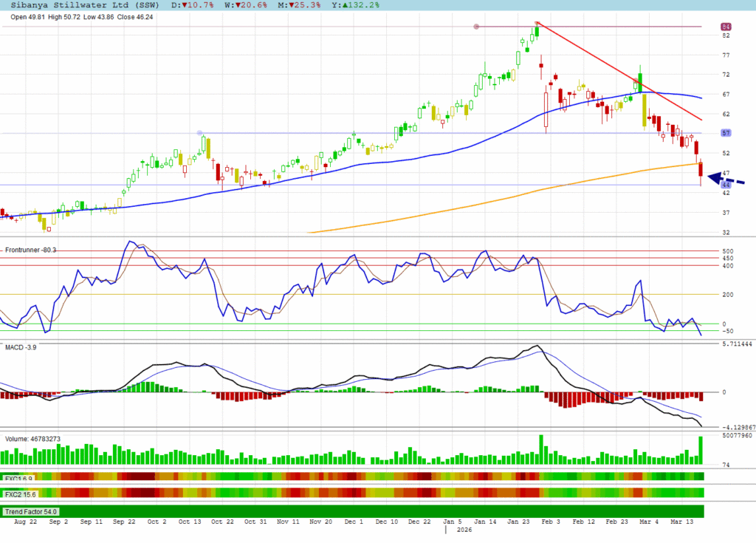Select the MACD -3.9 indicator label
The height and width of the screenshot is (543, 756).
point(21,346)
